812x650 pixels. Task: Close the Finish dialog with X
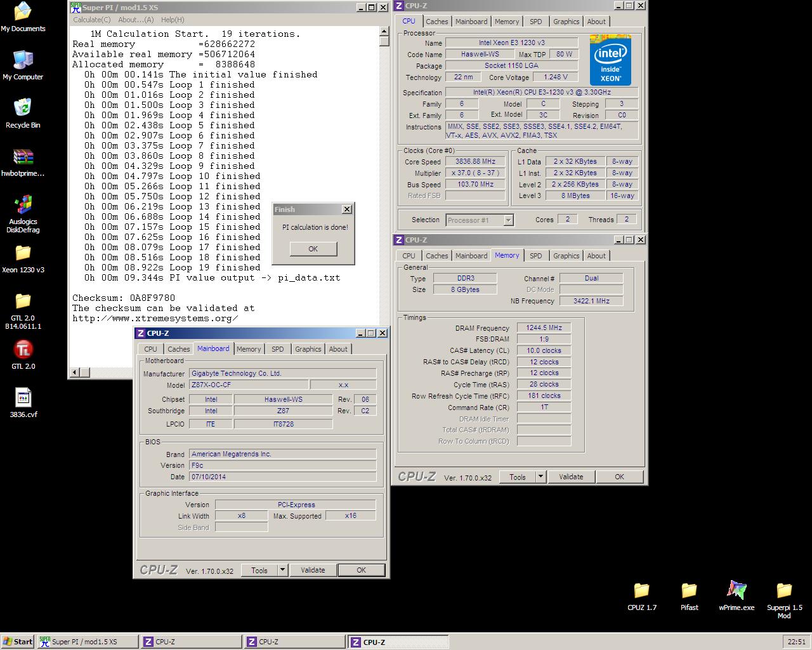[346, 209]
